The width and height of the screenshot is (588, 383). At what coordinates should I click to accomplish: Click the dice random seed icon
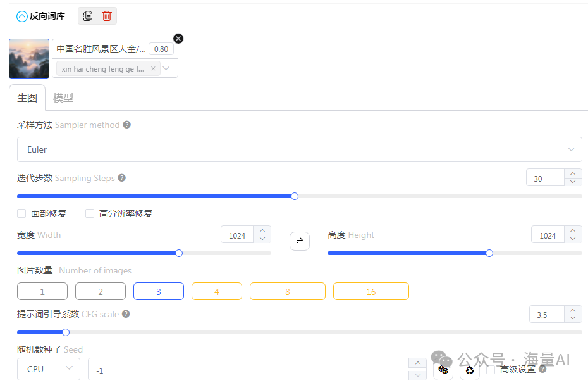point(443,370)
